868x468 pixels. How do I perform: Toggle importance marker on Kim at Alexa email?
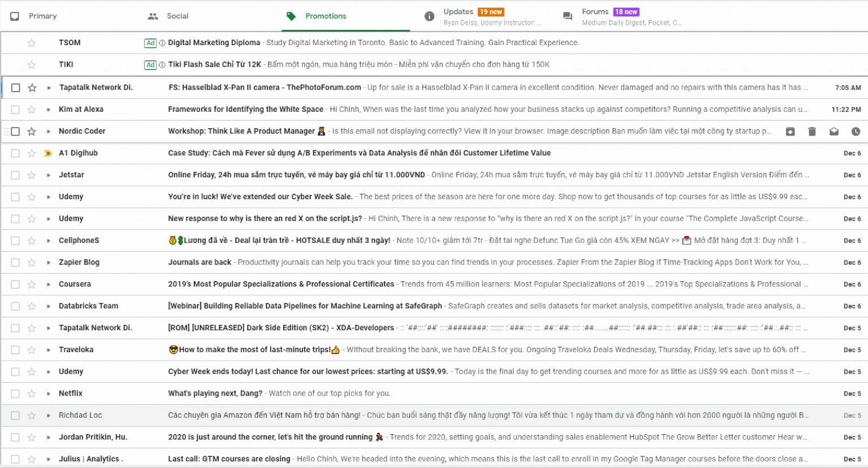pos(48,110)
